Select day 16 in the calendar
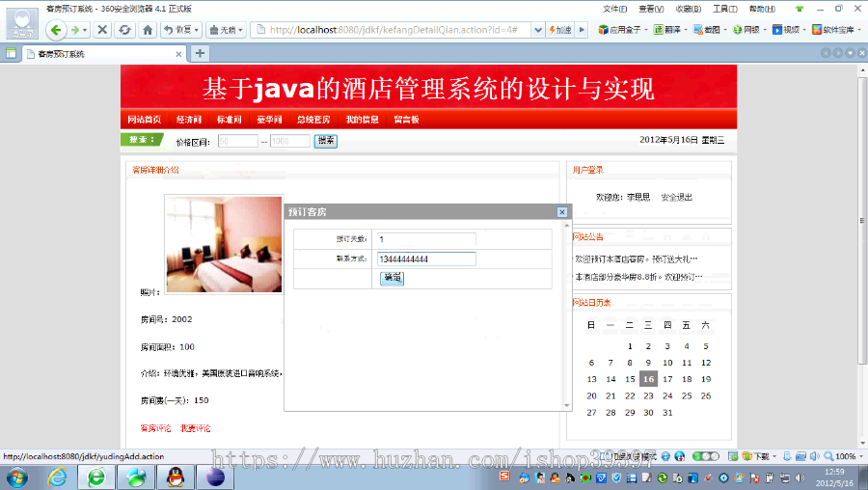This screenshot has height=490, width=868. 648,379
